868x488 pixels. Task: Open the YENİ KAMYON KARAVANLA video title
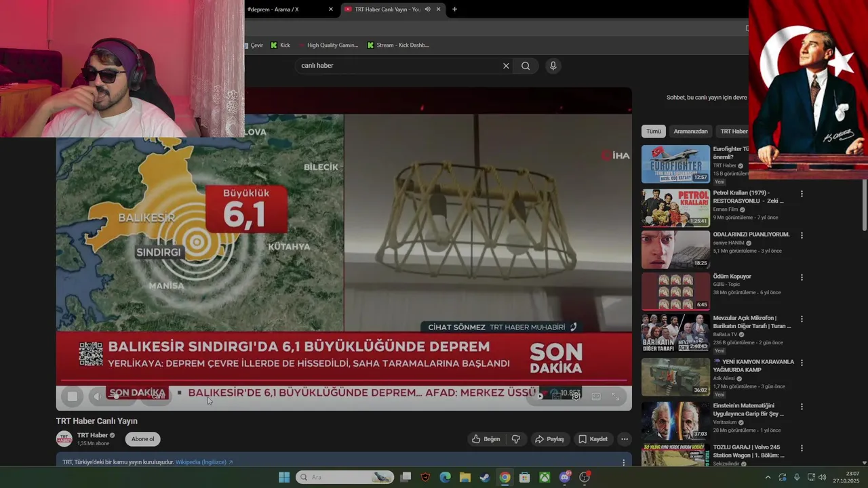click(753, 366)
